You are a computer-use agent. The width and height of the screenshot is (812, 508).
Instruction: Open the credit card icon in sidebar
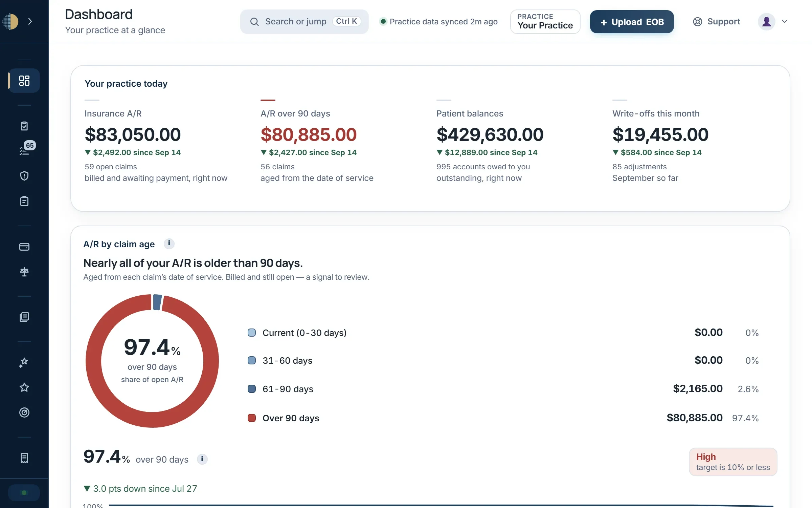point(24,247)
